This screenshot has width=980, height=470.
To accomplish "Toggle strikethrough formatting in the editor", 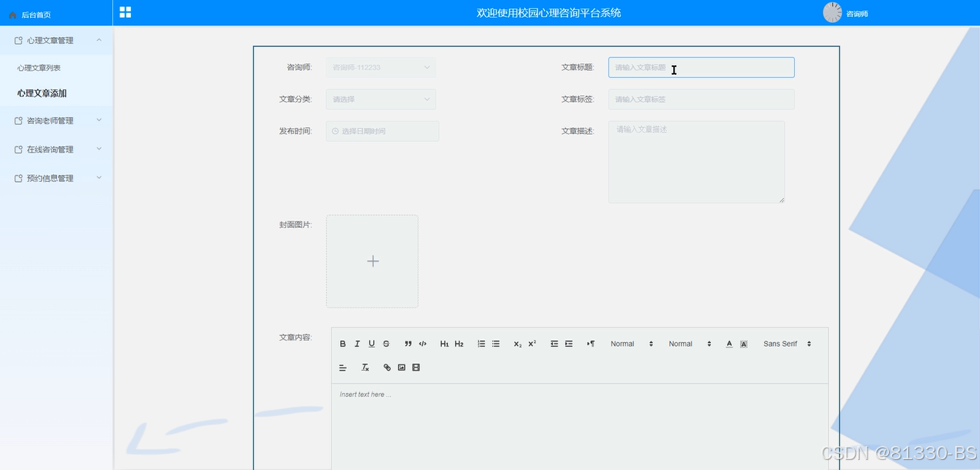I will tap(386, 344).
